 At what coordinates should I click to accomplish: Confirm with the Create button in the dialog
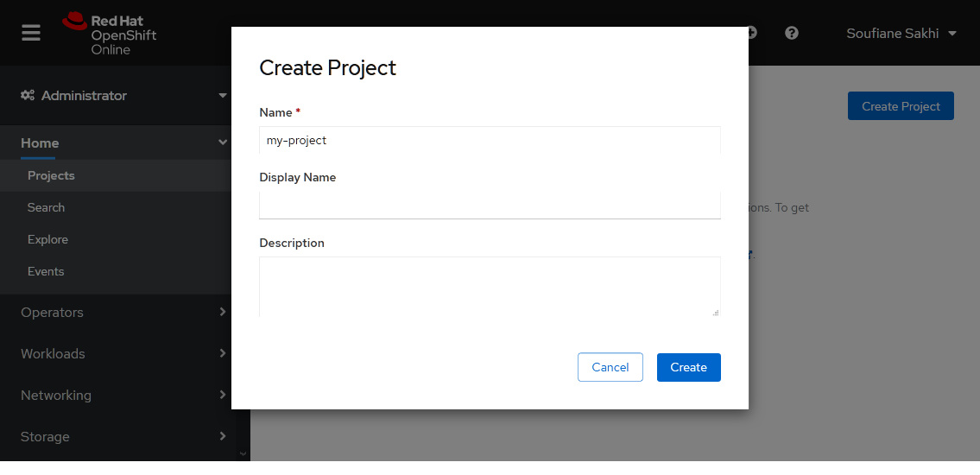(x=689, y=367)
